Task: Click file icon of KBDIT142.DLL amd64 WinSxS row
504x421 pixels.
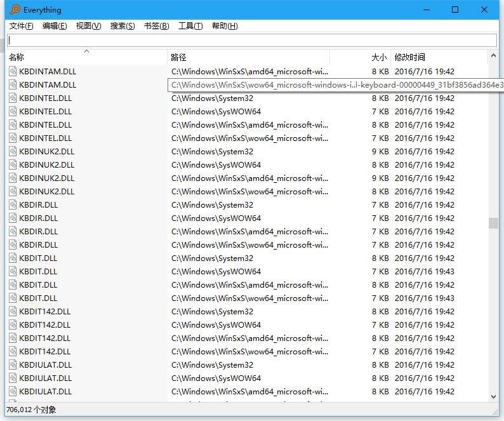Action: (13, 338)
